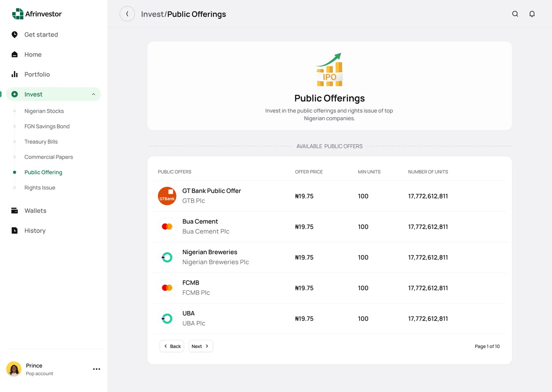Click the Back pagination button
The width and height of the screenshot is (552, 392).
(172, 346)
